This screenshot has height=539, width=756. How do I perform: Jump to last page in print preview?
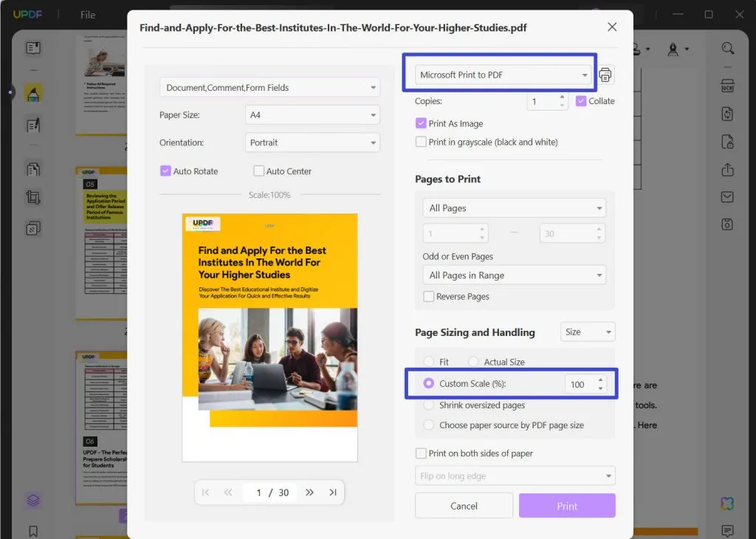[x=333, y=492]
